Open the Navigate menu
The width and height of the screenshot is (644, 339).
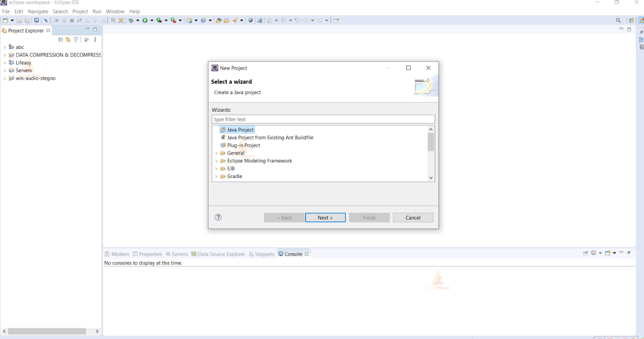pos(38,11)
